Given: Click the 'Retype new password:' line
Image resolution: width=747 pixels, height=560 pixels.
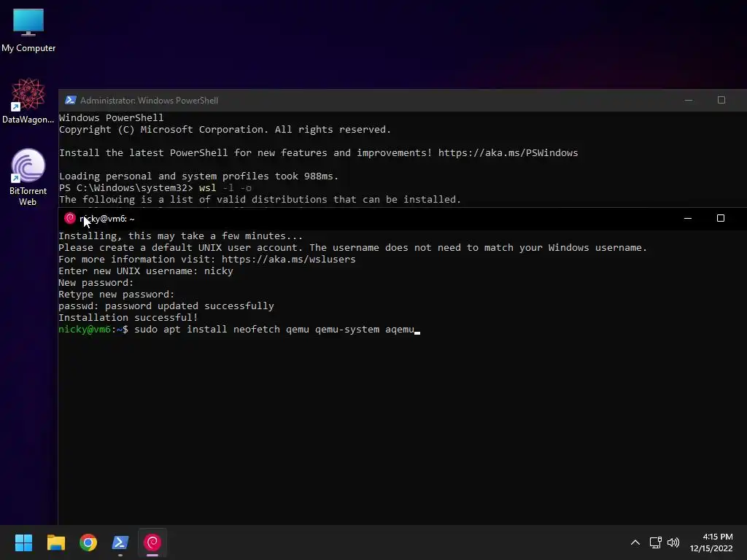Looking at the screenshot, I should click(x=117, y=295).
